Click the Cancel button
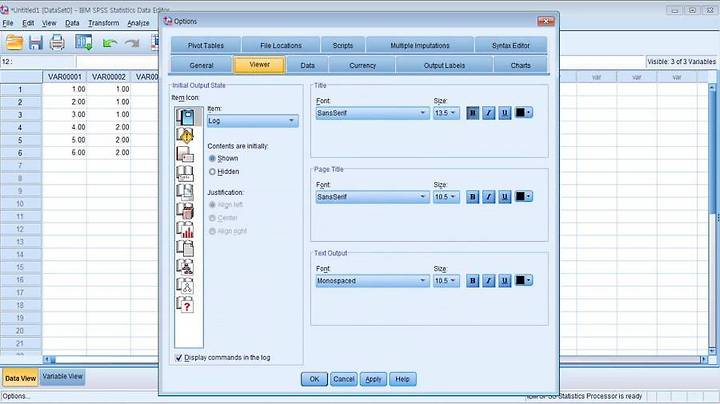The height and width of the screenshot is (404, 720). (x=343, y=379)
